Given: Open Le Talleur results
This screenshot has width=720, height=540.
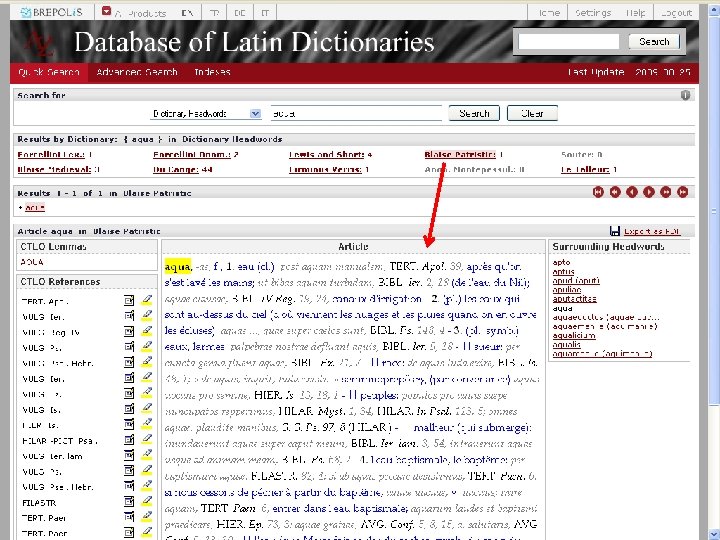Looking at the screenshot, I should [585, 169].
